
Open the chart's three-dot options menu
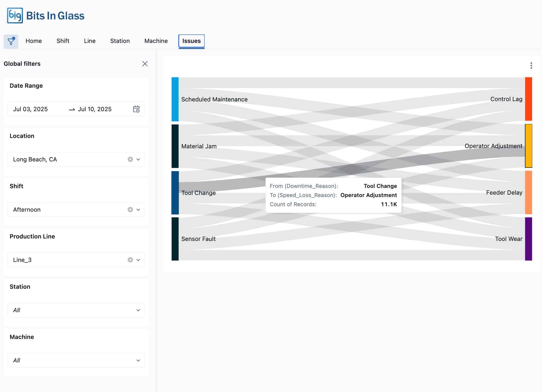(x=531, y=65)
